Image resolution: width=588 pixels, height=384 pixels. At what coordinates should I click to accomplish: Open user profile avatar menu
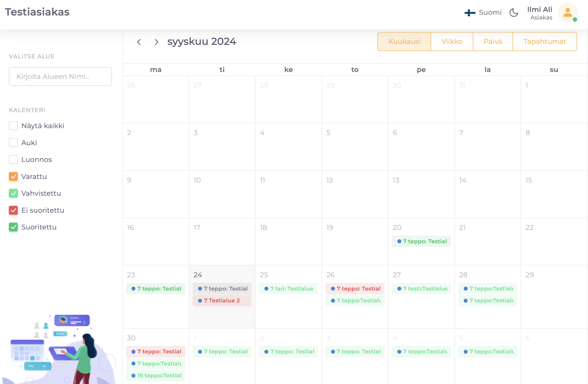(x=568, y=13)
